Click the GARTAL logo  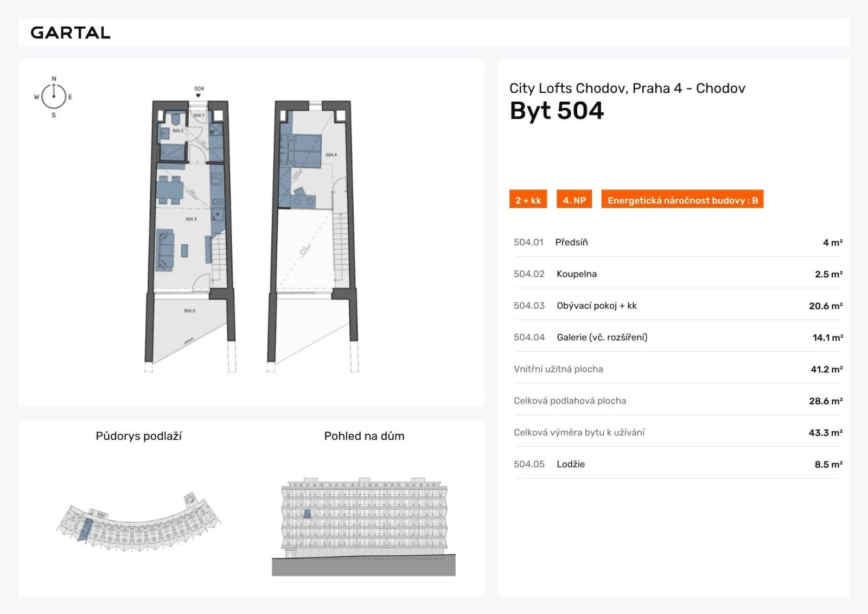coord(71,33)
